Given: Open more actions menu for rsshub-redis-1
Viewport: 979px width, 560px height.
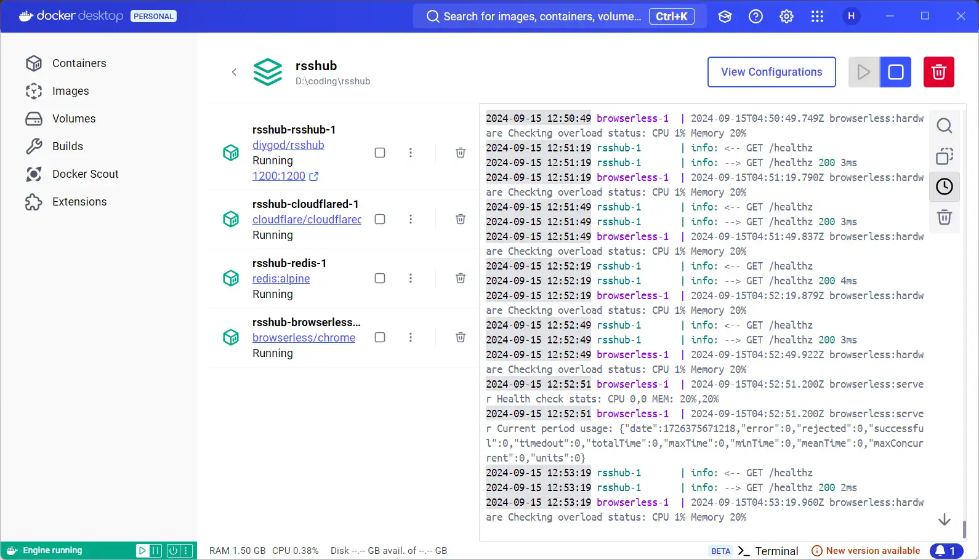Looking at the screenshot, I should [411, 278].
